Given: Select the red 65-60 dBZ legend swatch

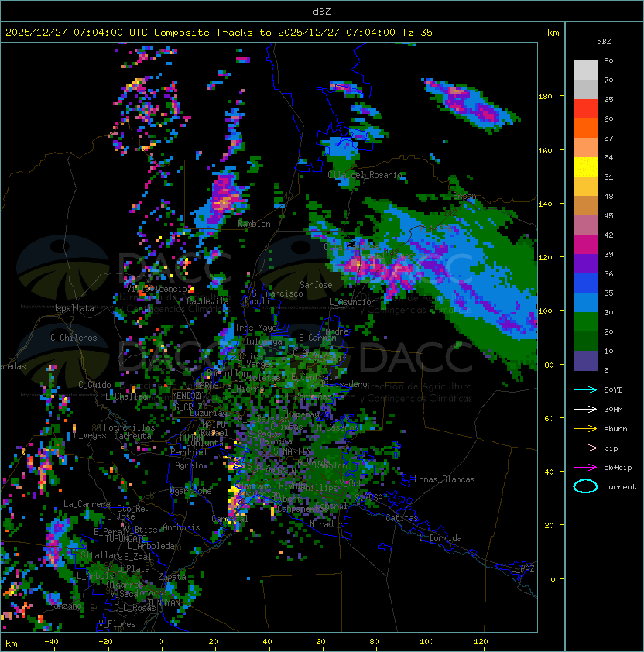Looking at the screenshot, I should (x=585, y=109).
